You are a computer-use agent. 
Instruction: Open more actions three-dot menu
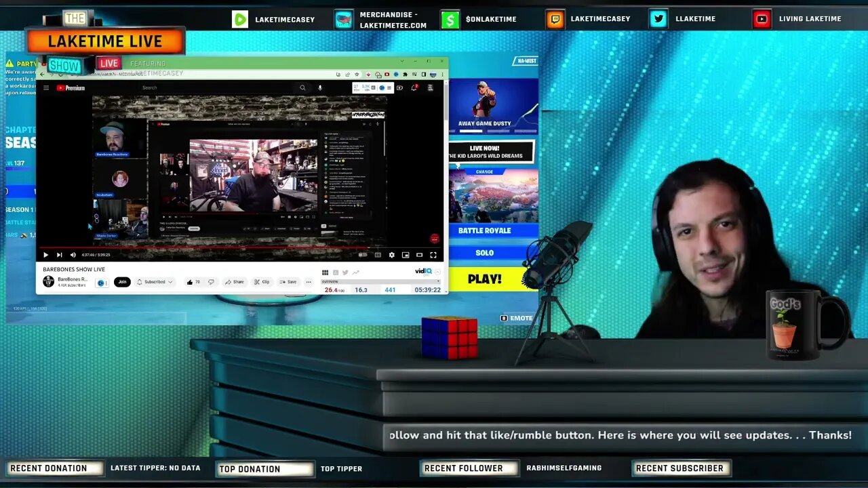click(309, 281)
